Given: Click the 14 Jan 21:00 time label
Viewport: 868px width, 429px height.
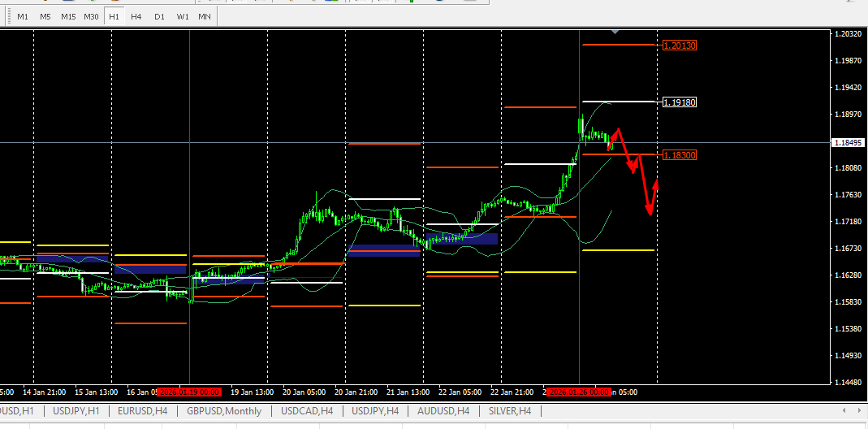Looking at the screenshot, I should 45,392.
